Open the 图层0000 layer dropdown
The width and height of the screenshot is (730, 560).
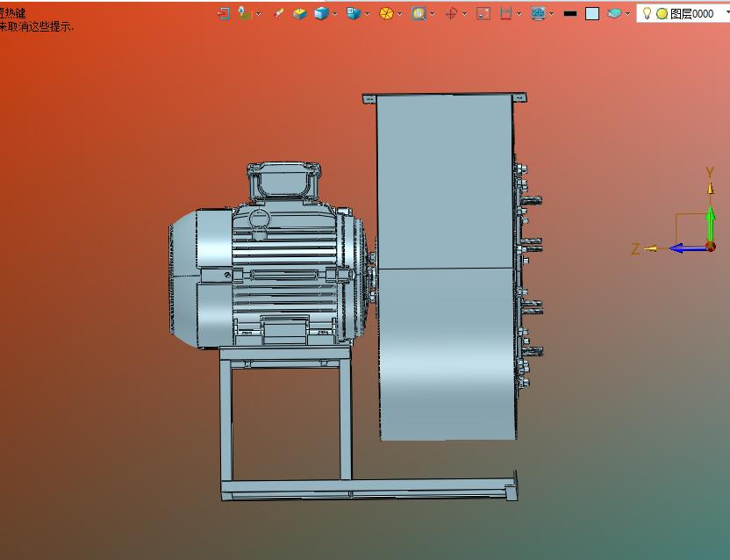point(727,13)
